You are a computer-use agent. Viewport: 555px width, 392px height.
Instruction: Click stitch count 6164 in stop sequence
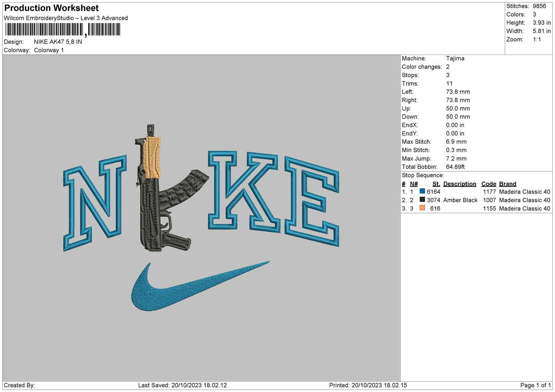pyautogui.click(x=434, y=192)
